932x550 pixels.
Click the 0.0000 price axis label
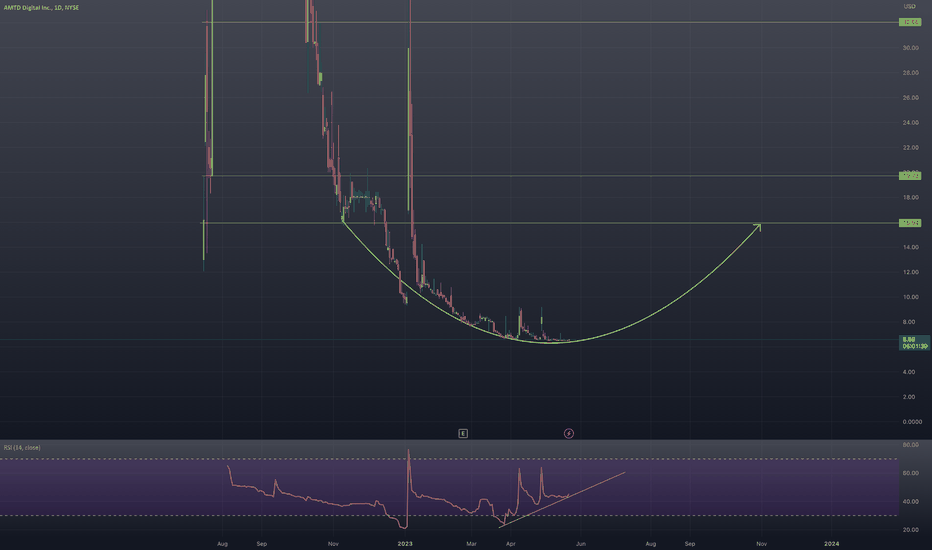912,422
